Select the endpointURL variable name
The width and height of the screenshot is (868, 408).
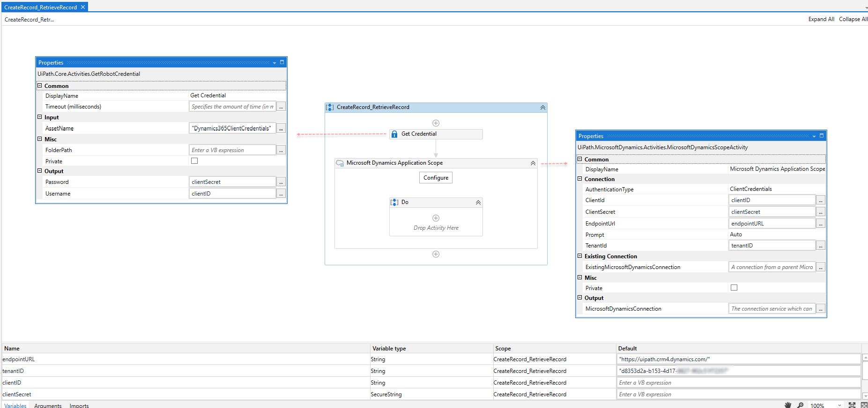19,359
